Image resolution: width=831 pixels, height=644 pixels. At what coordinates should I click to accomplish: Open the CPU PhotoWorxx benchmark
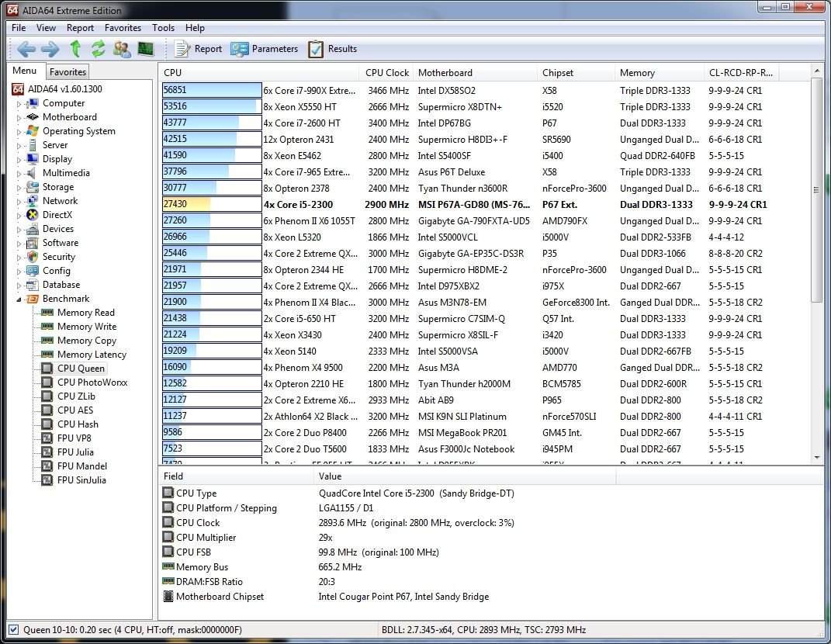tap(92, 383)
